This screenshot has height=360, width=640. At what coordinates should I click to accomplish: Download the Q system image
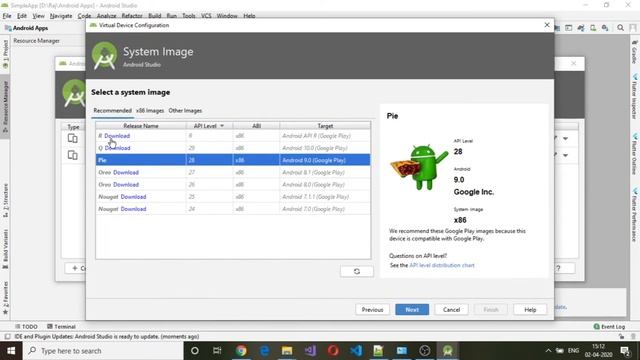118,148
